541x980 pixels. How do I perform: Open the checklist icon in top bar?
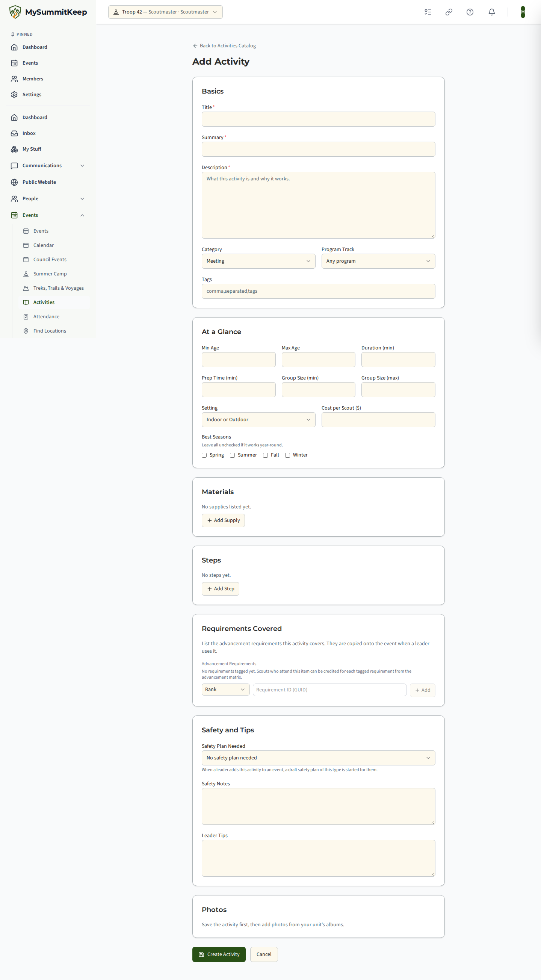point(428,12)
